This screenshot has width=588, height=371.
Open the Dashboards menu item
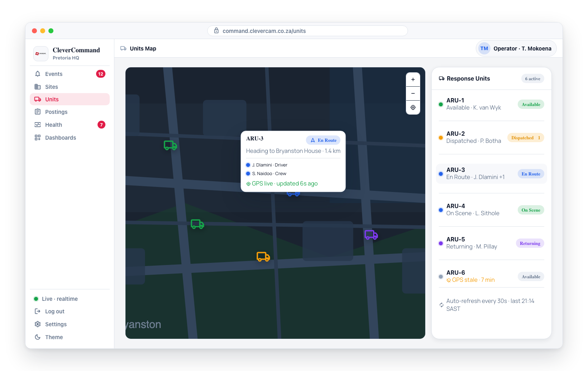[x=70, y=138]
